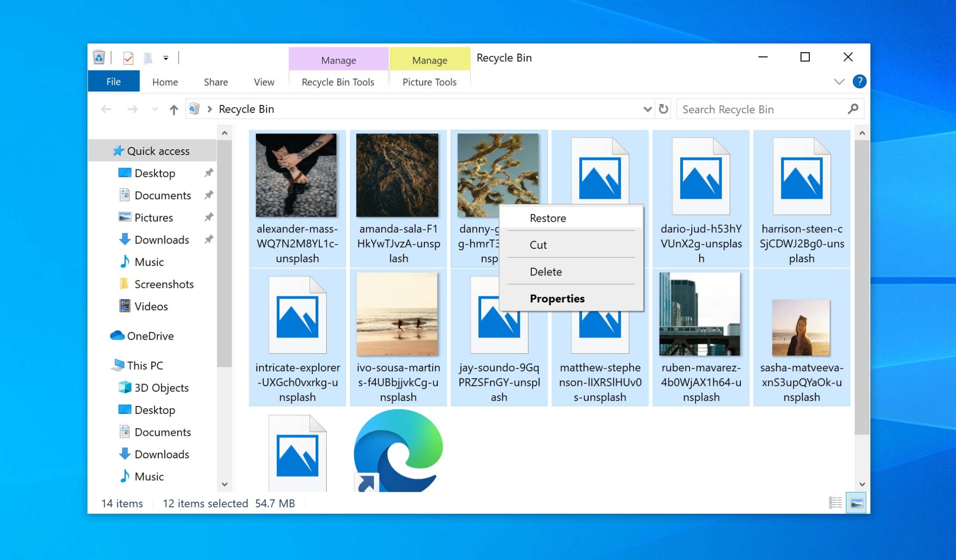Screen dimensions: 956x560
Task: Select Restore from the context menu
Action: [x=547, y=217]
